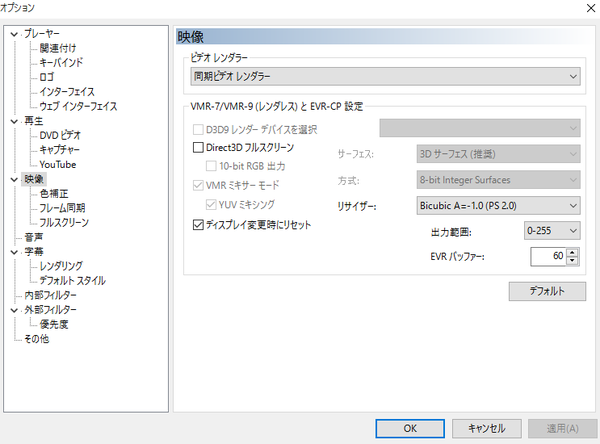This screenshot has height=444, width=600.
Task: Click the デフォルト button
Action: point(547,291)
